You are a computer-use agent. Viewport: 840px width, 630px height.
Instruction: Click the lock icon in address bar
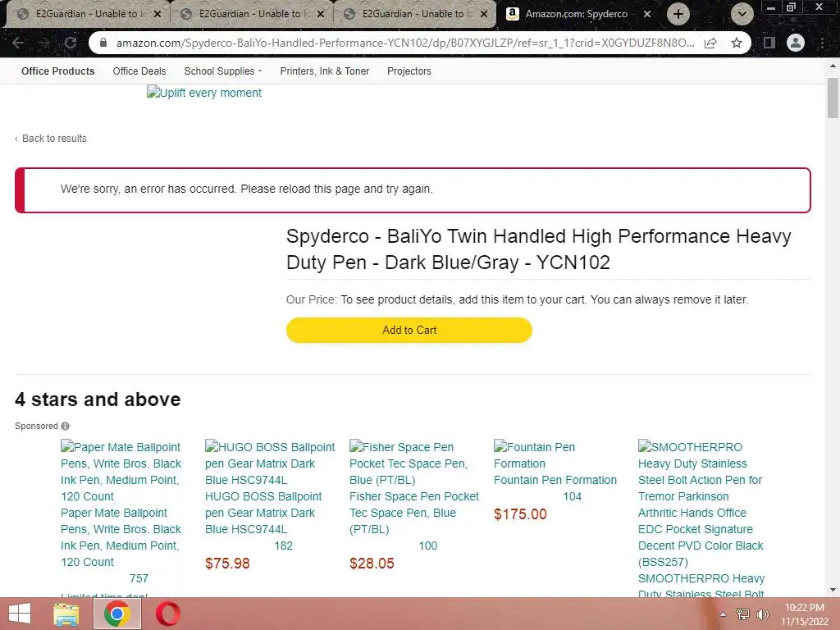pyautogui.click(x=103, y=43)
